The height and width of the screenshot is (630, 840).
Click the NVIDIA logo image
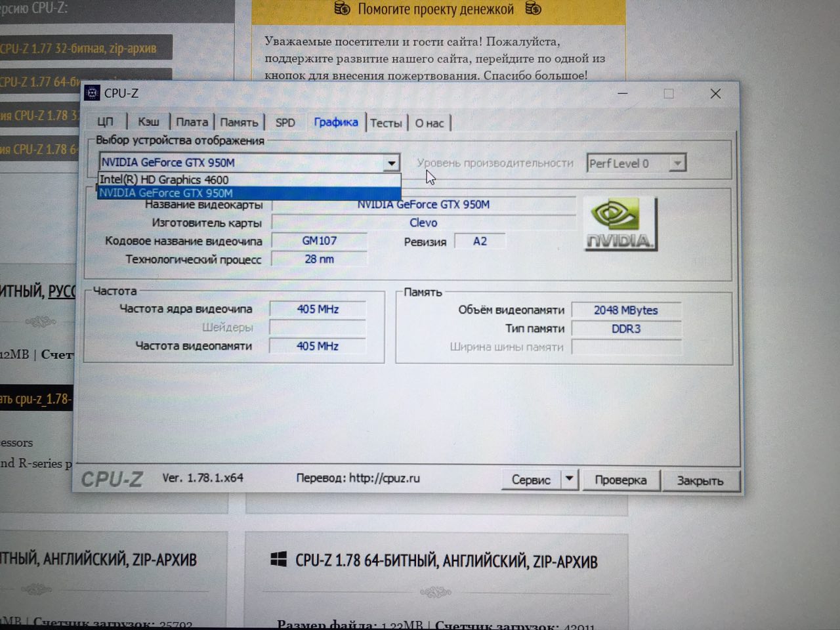pyautogui.click(x=620, y=224)
